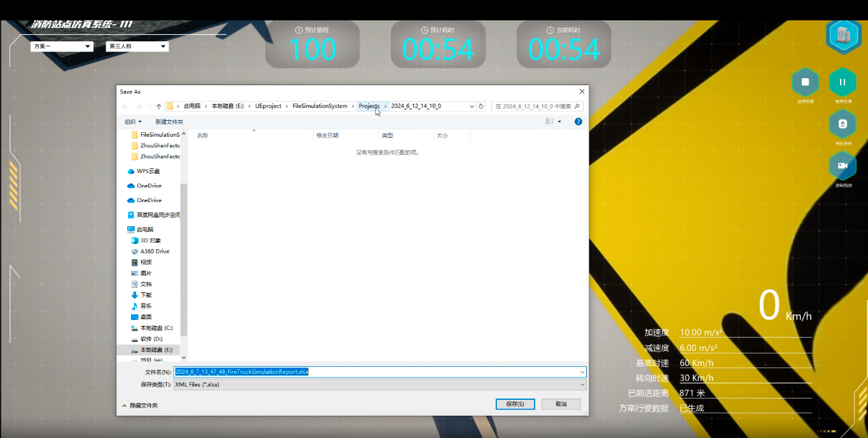Click 新建文件夹 to create a folder
The height and width of the screenshot is (438, 868).
[169, 121]
